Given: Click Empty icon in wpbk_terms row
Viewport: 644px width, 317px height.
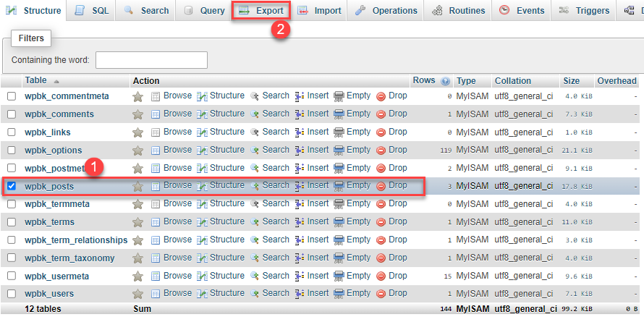Looking at the screenshot, I should coord(339,222).
